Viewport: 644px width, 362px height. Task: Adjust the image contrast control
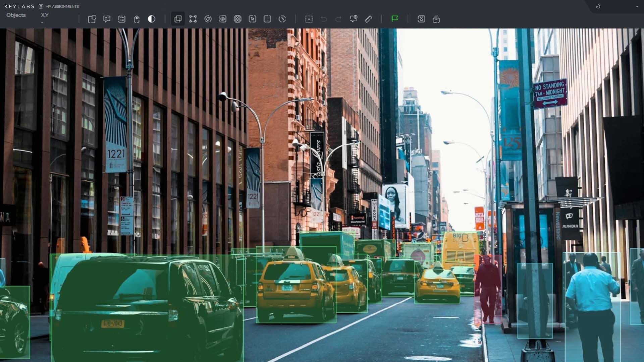click(152, 19)
